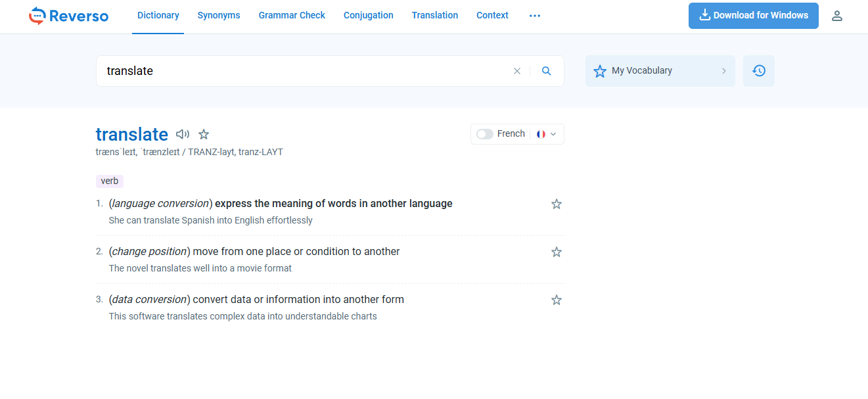Click the magnifier search icon
The image size is (868, 399).
tap(547, 71)
